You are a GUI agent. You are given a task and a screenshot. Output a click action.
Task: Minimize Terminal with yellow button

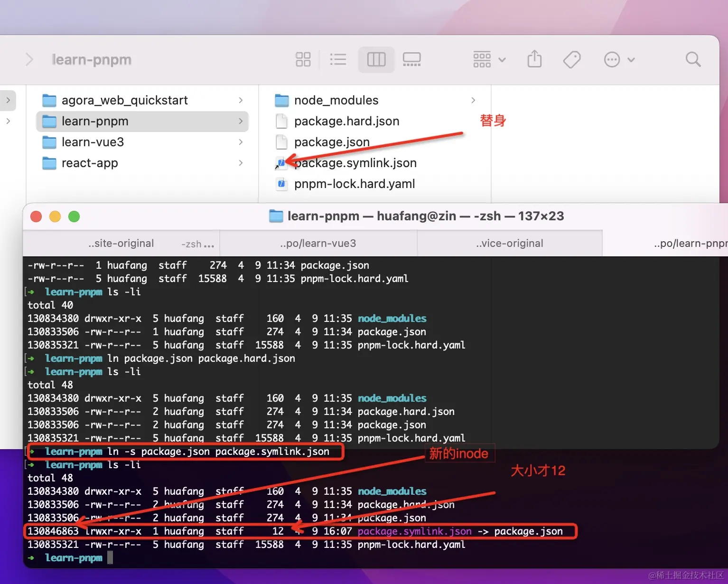[x=55, y=217]
